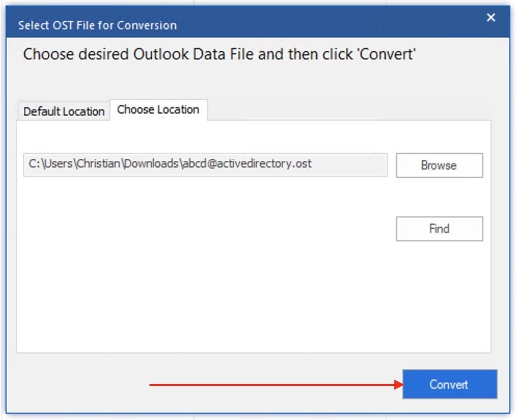Click the Find button
This screenshot has width=516, height=420.
click(x=439, y=229)
